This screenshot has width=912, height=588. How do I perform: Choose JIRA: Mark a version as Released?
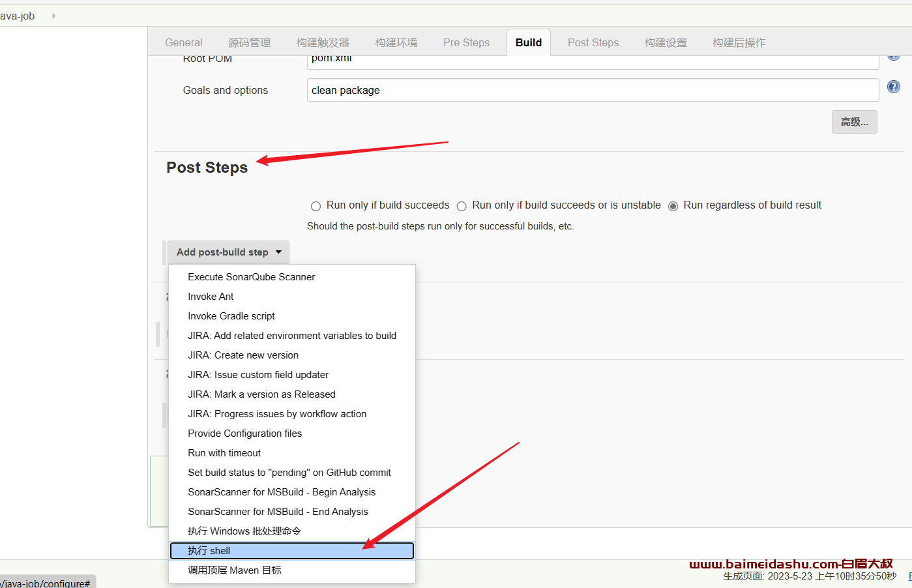[x=292, y=394]
